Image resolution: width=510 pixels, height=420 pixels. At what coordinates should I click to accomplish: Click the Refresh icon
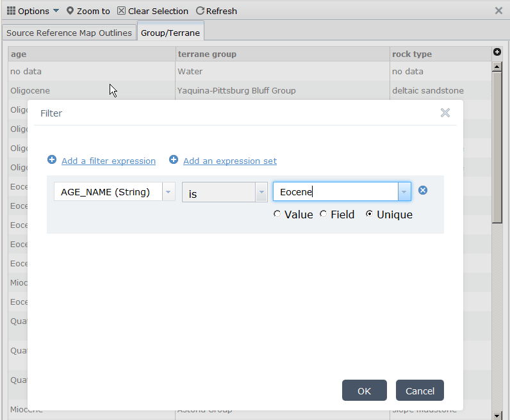tap(200, 11)
